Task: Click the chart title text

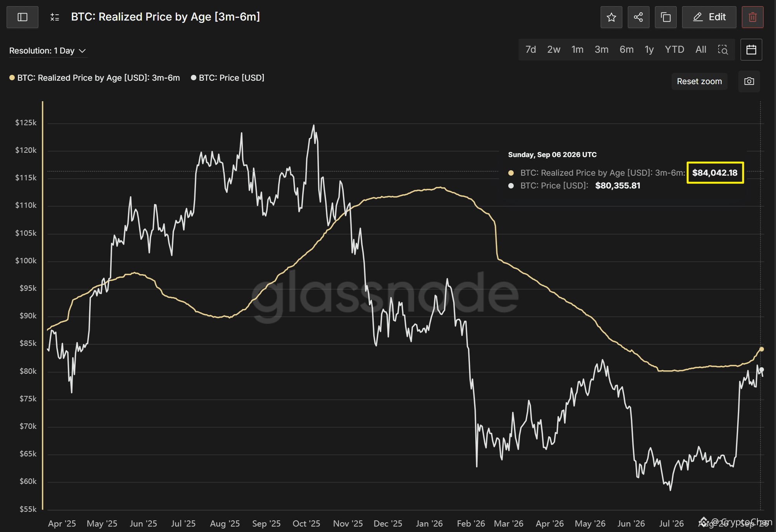Action: (166, 17)
